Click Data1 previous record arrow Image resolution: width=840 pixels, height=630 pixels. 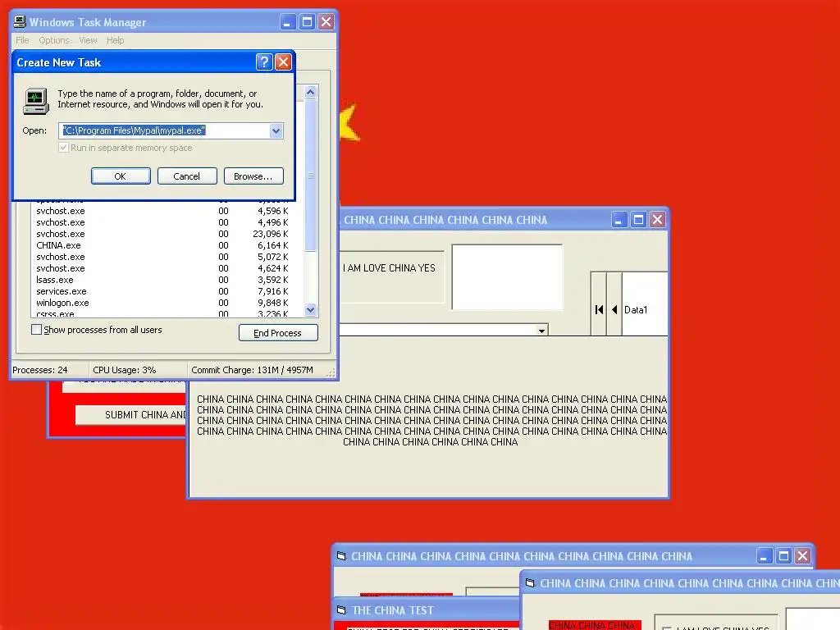[614, 309]
